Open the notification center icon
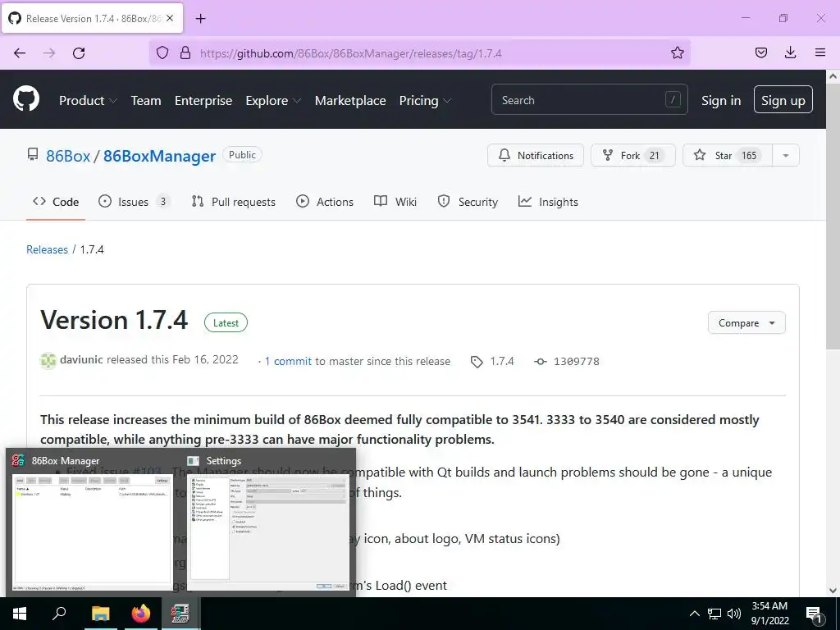The width and height of the screenshot is (840, 630). tap(814, 615)
